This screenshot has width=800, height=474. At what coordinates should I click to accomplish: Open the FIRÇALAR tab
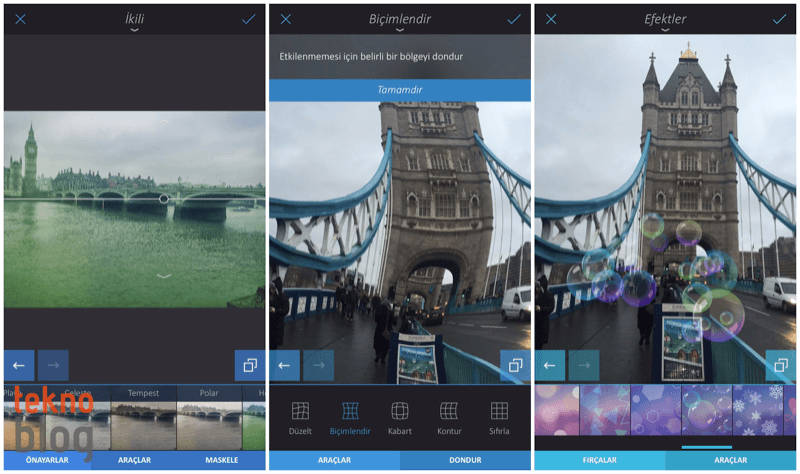(600, 460)
